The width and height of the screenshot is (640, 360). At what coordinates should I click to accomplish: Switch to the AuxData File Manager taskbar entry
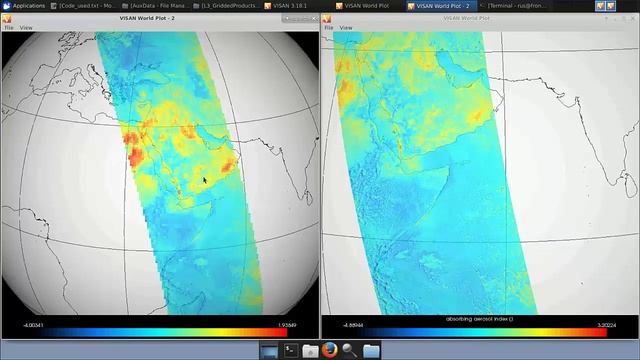coord(155,6)
